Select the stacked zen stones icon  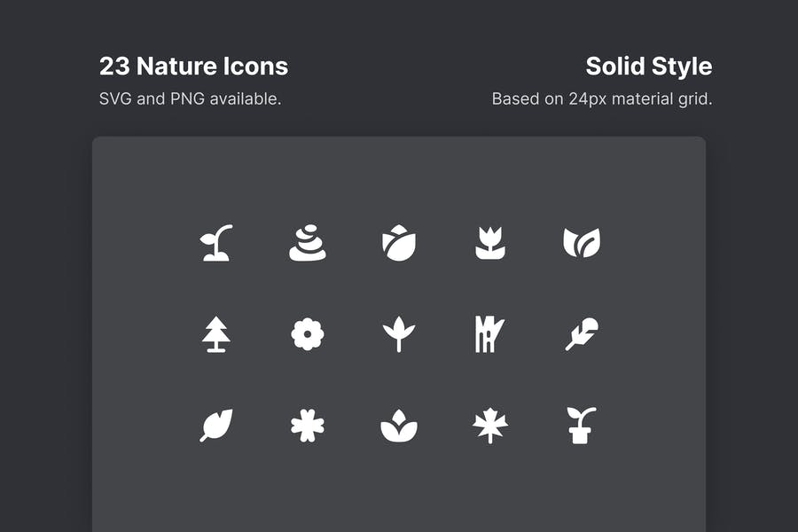click(308, 243)
